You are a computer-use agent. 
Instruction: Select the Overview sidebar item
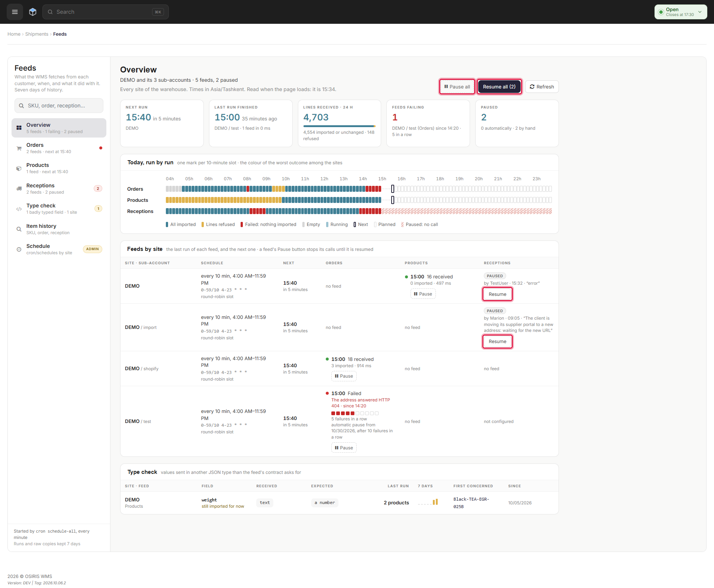click(59, 128)
